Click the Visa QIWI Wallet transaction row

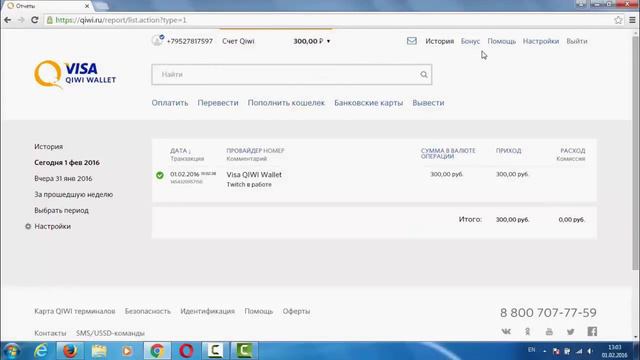point(374,179)
